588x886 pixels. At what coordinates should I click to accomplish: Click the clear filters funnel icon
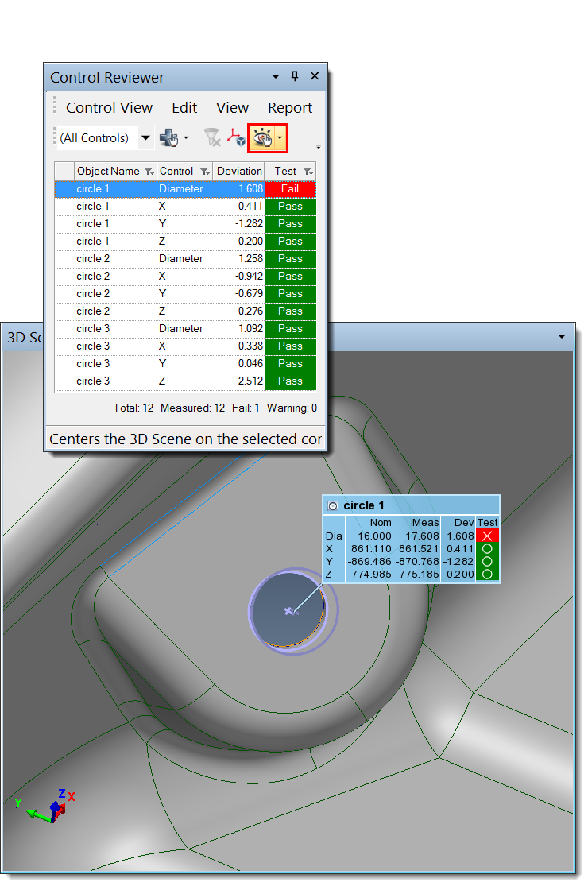212,137
